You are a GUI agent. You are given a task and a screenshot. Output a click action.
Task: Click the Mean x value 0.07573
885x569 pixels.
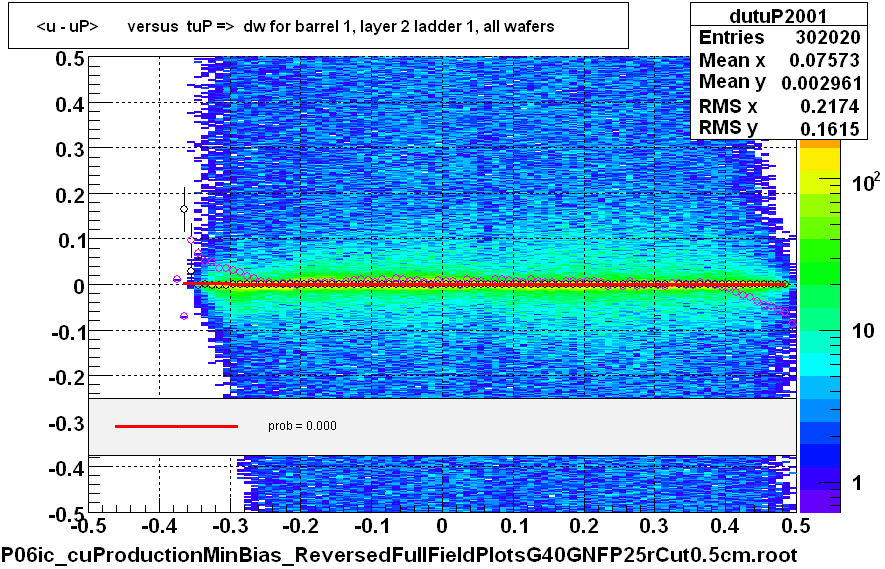click(824, 60)
